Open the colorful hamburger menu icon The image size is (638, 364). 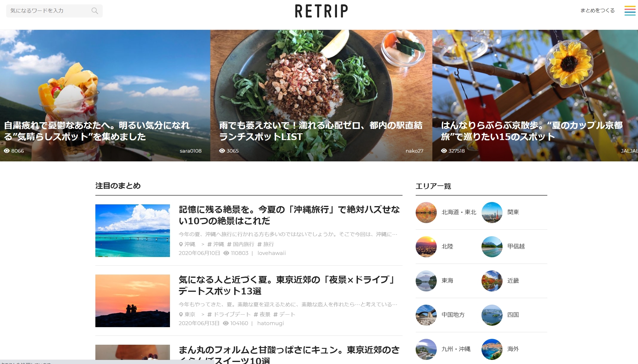(x=630, y=11)
